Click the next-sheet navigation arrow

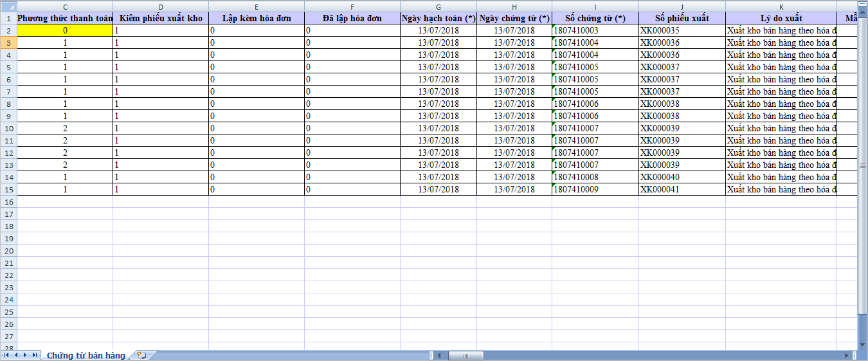tap(25, 355)
